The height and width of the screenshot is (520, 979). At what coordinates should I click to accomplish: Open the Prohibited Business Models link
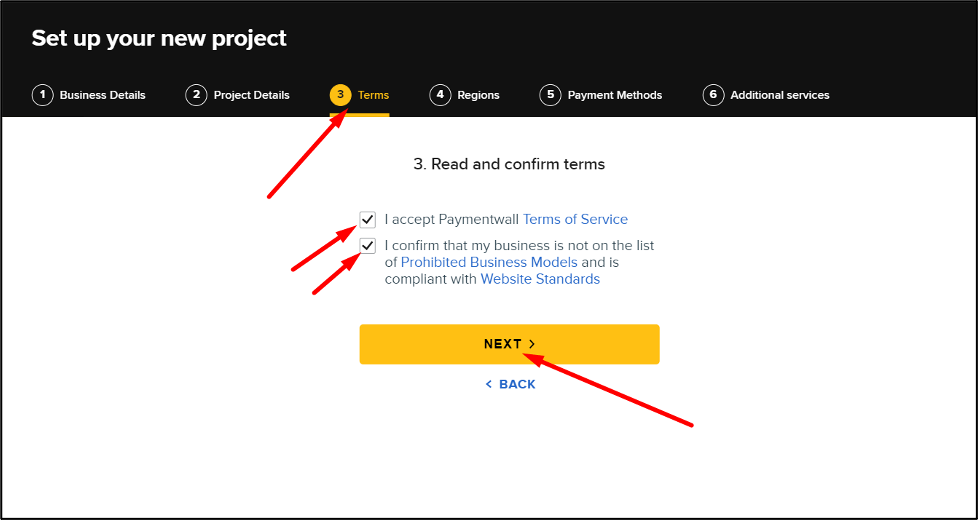[489, 262]
